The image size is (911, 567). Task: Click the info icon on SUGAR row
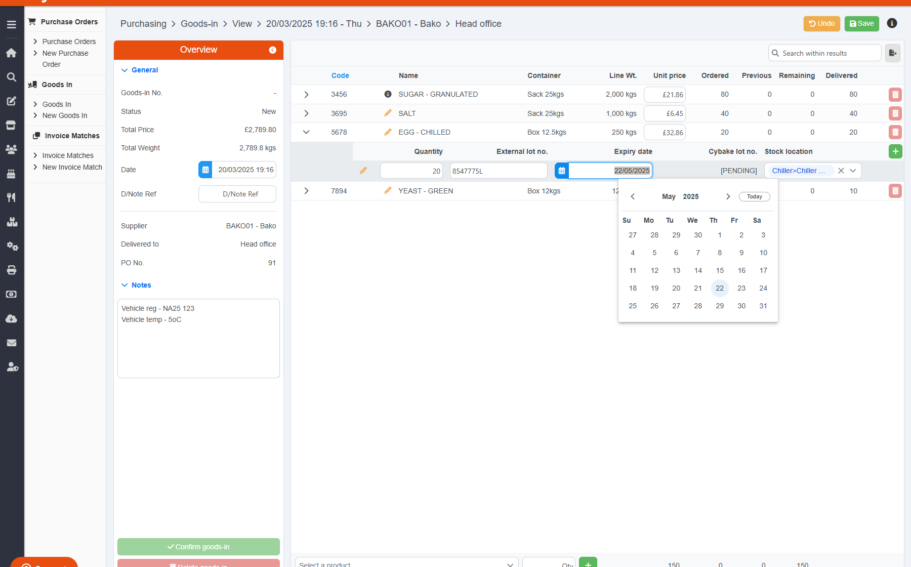pyautogui.click(x=388, y=94)
